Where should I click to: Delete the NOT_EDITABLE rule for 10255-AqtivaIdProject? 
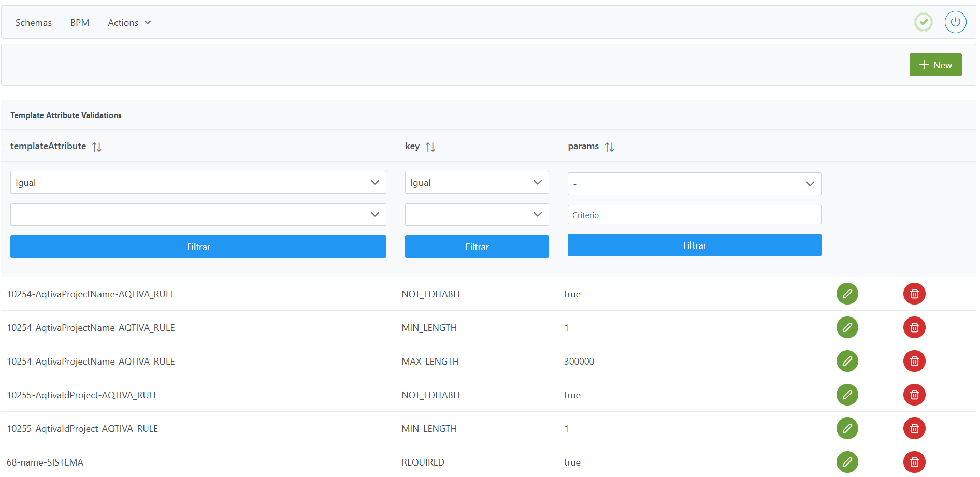914,395
